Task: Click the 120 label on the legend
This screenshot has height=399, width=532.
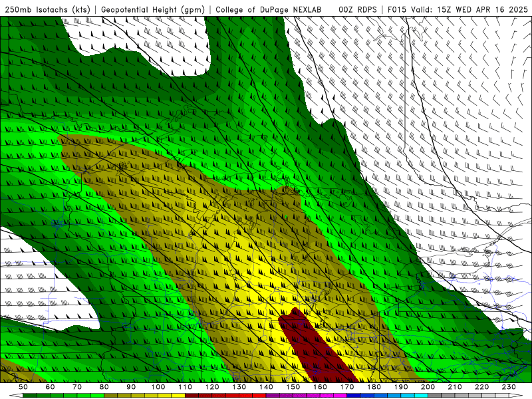Action: pos(212,387)
